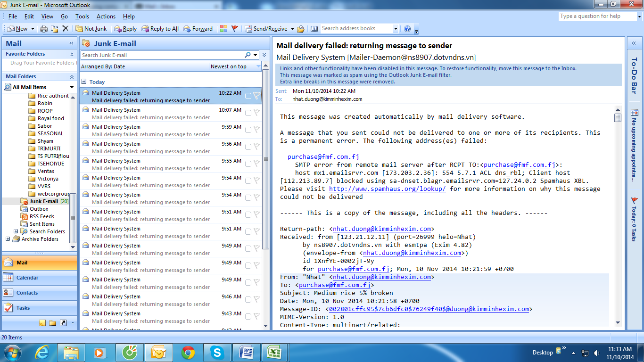Click Reply to All in toolbar
Screen dimensions: 644x362
point(160,29)
